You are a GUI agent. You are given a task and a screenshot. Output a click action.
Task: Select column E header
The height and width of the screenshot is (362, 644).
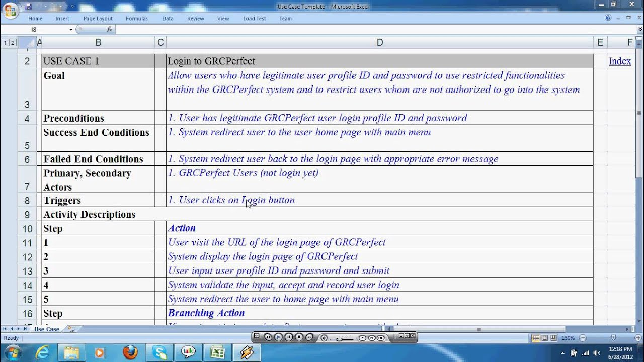pyautogui.click(x=600, y=43)
